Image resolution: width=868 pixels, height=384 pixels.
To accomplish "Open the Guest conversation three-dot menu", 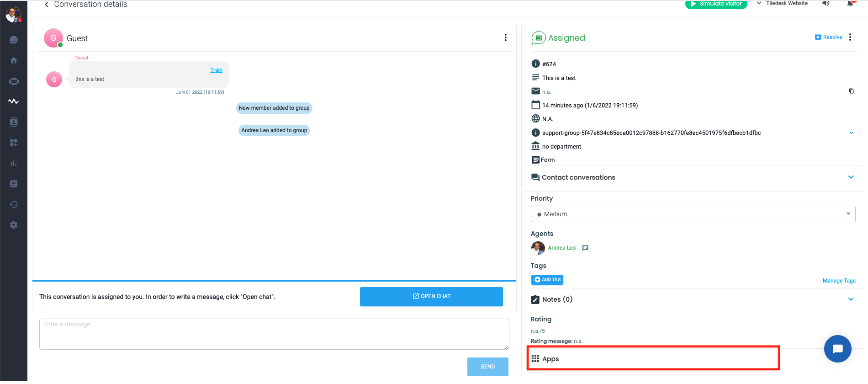I will click(x=505, y=37).
